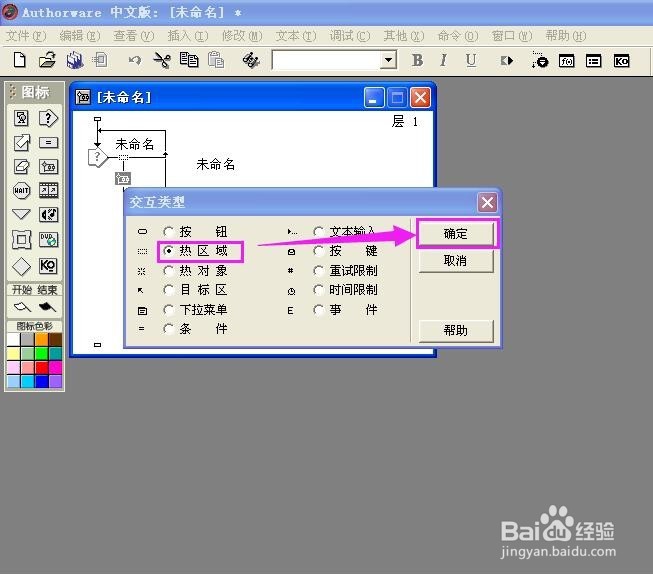Click the New file toolbar icon

19,61
